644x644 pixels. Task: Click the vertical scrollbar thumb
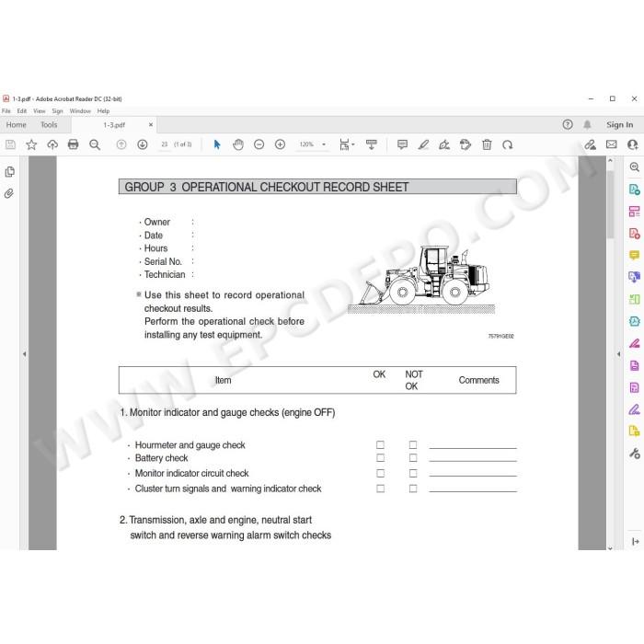(x=610, y=204)
